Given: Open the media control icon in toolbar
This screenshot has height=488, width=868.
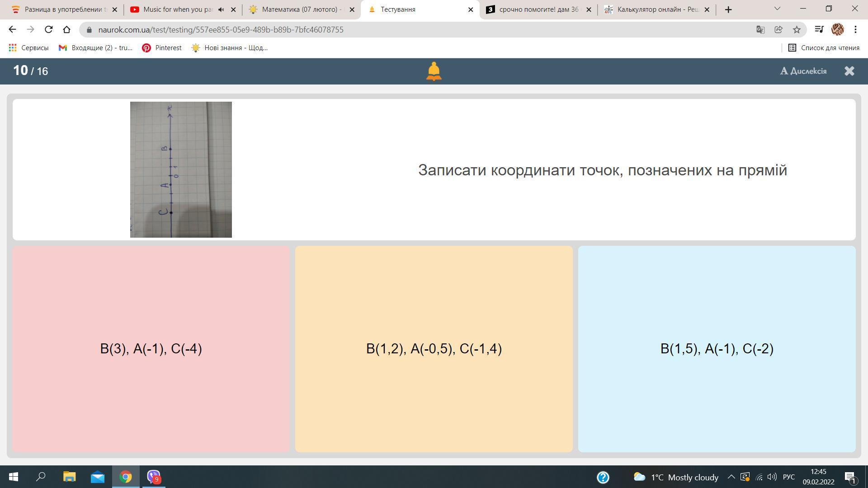Looking at the screenshot, I should click(819, 30).
